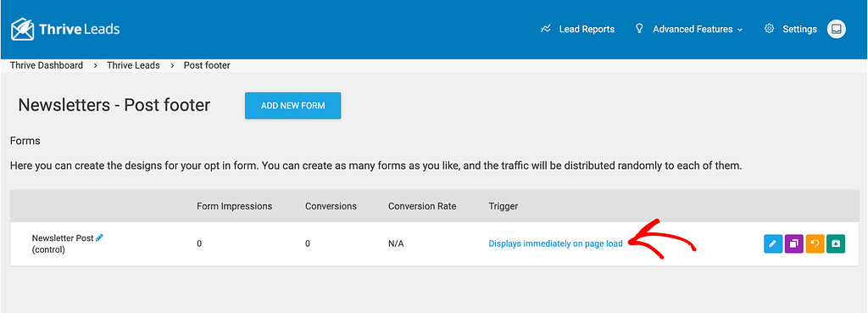Click the Conversion Rate column header
868x313 pixels.
coord(422,206)
